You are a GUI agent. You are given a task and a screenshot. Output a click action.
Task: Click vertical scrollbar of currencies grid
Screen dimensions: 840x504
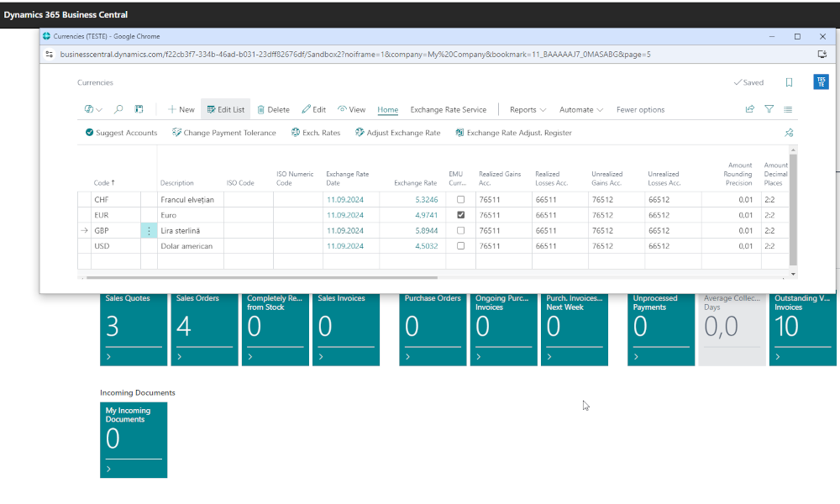pyautogui.click(x=794, y=210)
